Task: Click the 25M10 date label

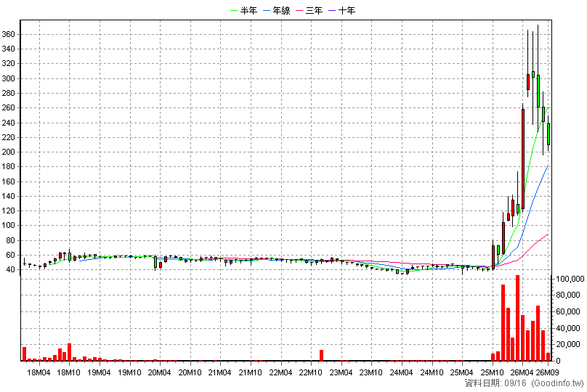Action: (493, 372)
